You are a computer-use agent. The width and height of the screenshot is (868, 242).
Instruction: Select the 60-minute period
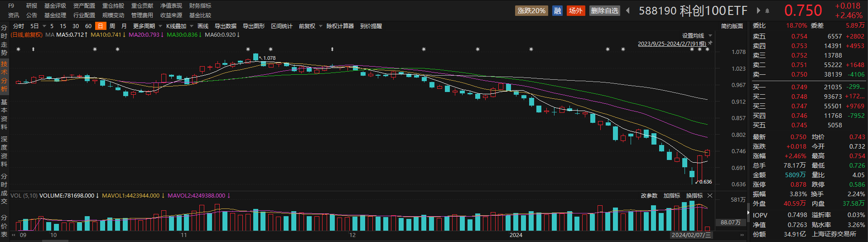[88, 26]
